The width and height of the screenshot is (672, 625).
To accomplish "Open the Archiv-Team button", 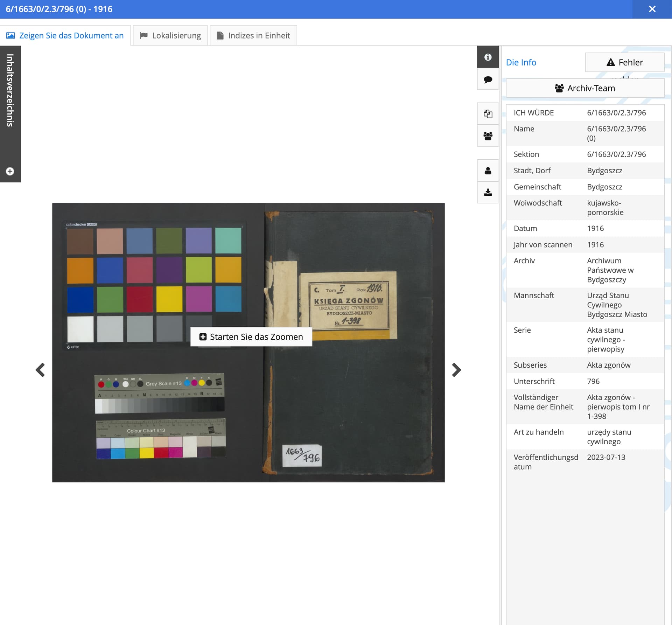I will click(585, 88).
